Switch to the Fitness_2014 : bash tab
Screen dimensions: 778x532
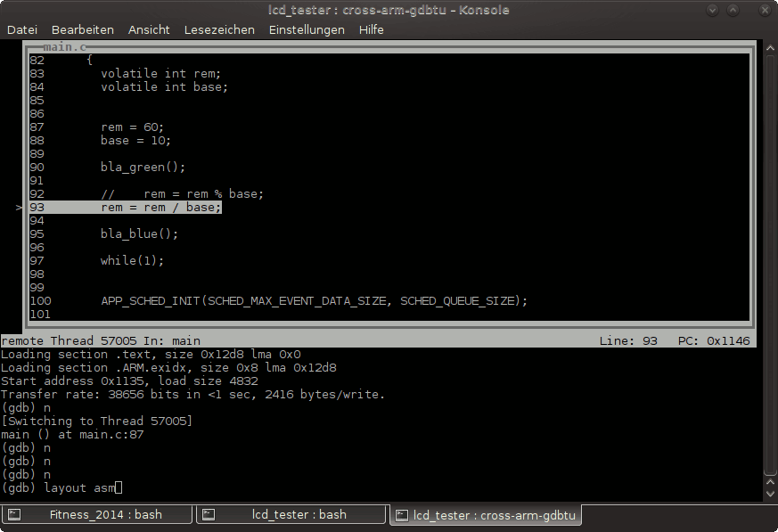tap(96, 515)
